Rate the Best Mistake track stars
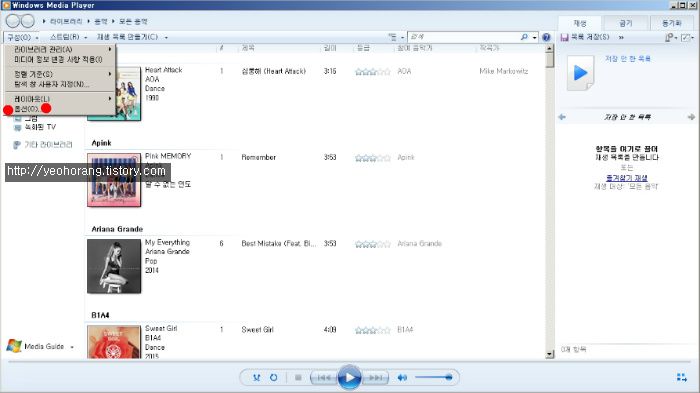This screenshot has width=700, height=393. [x=372, y=244]
